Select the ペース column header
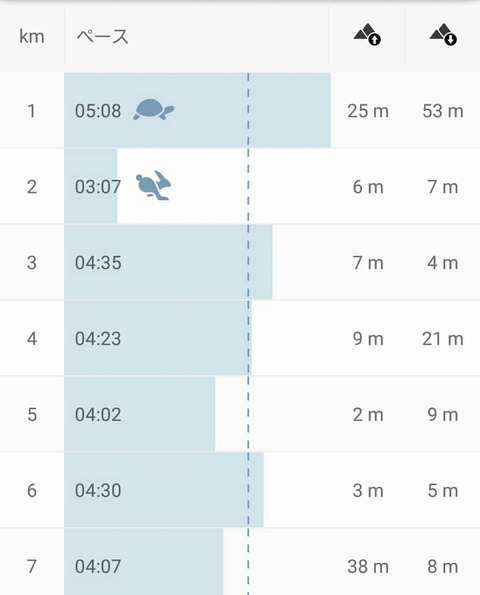480x595 pixels. (x=102, y=37)
